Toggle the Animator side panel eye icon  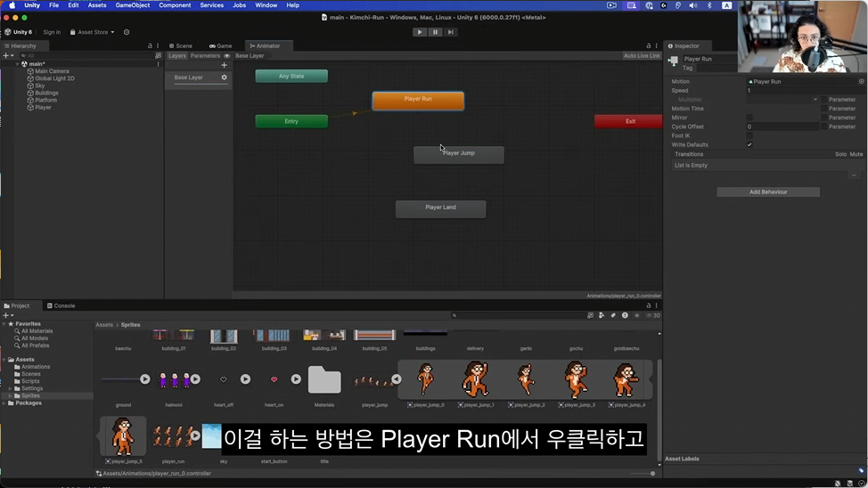point(227,56)
